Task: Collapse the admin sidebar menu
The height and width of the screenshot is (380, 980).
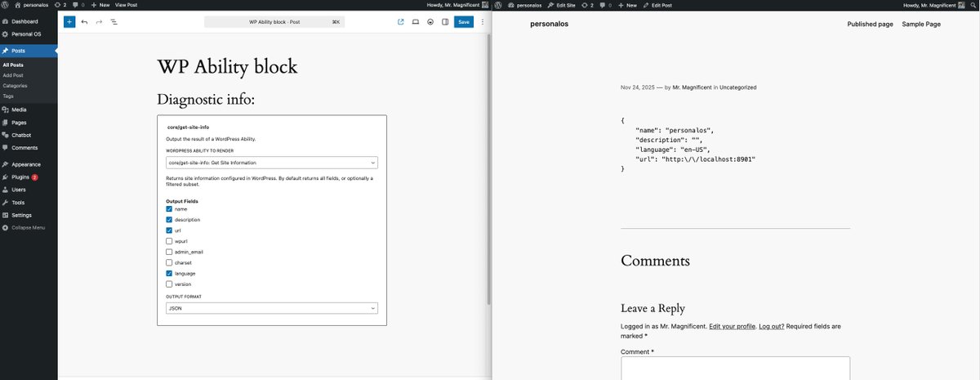Action: 29,227
